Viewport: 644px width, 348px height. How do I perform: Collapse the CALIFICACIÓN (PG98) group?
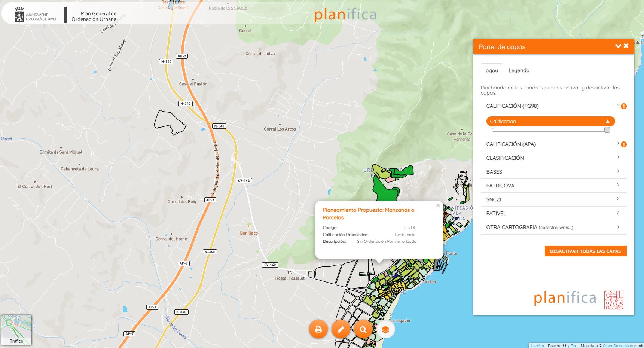[551, 106]
